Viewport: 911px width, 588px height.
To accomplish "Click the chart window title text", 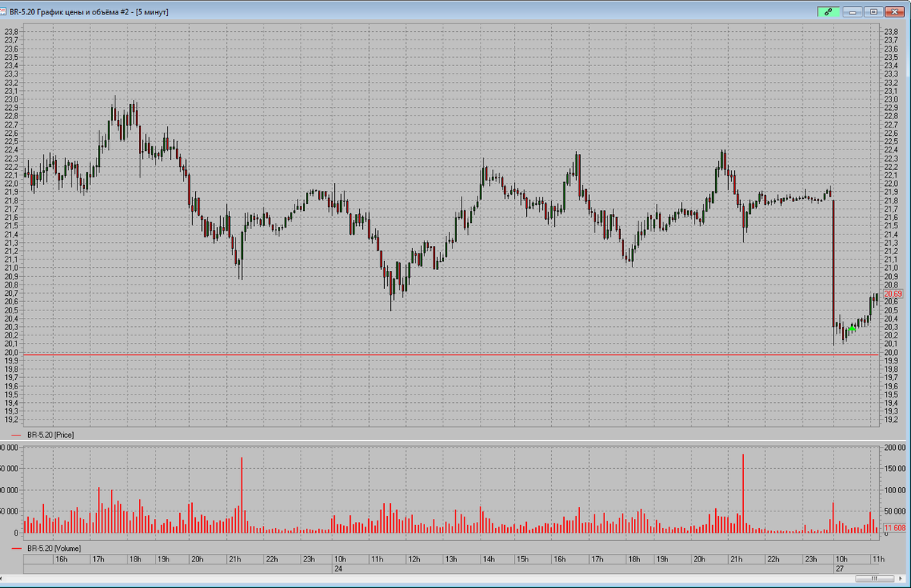I will tap(90, 12).
